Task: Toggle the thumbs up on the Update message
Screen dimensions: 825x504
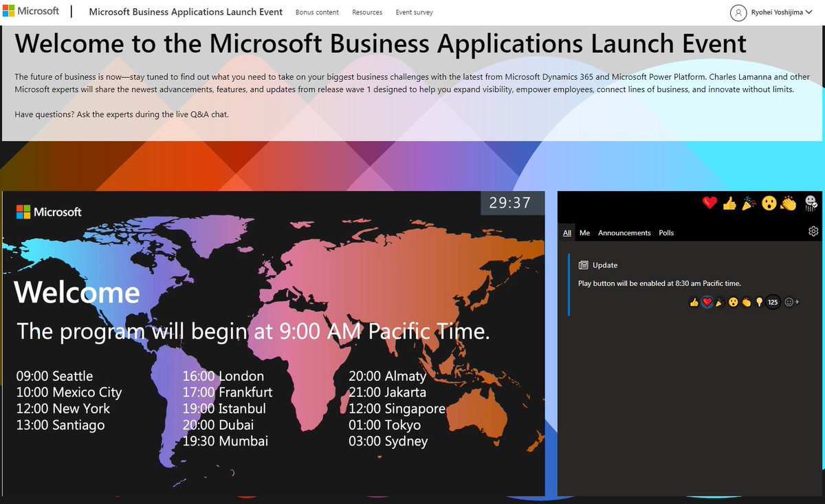Action: [694, 302]
